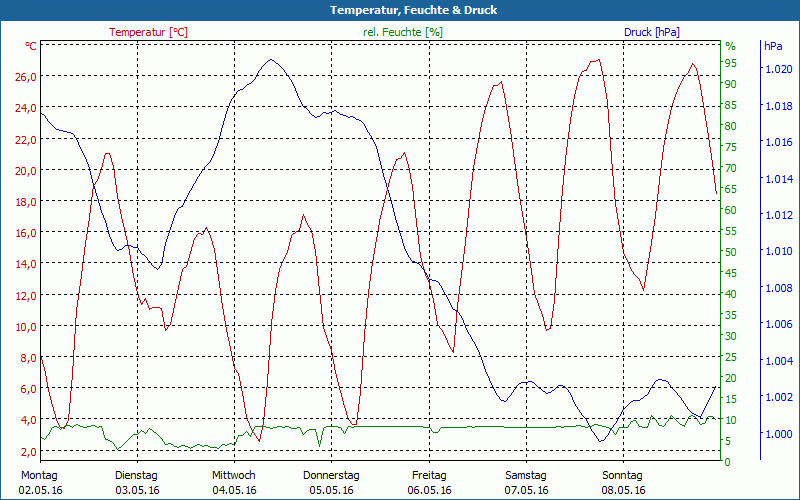Select the 1.020 pressure axis value

coord(777,69)
